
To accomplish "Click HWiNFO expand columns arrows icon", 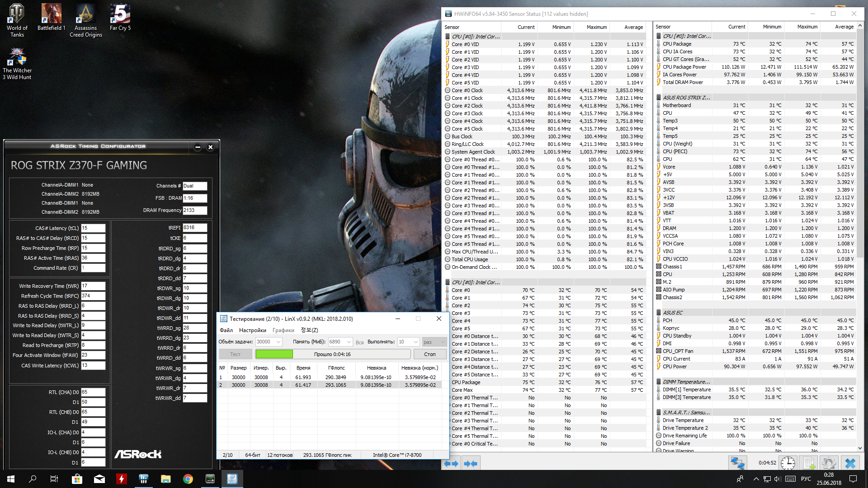I will (451, 463).
